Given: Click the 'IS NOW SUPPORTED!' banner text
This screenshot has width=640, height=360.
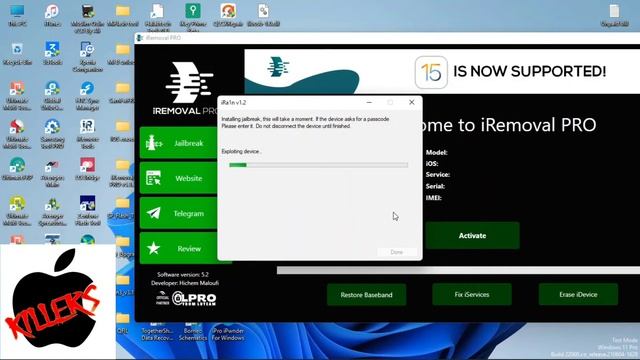Looking at the screenshot, I should (x=529, y=71).
